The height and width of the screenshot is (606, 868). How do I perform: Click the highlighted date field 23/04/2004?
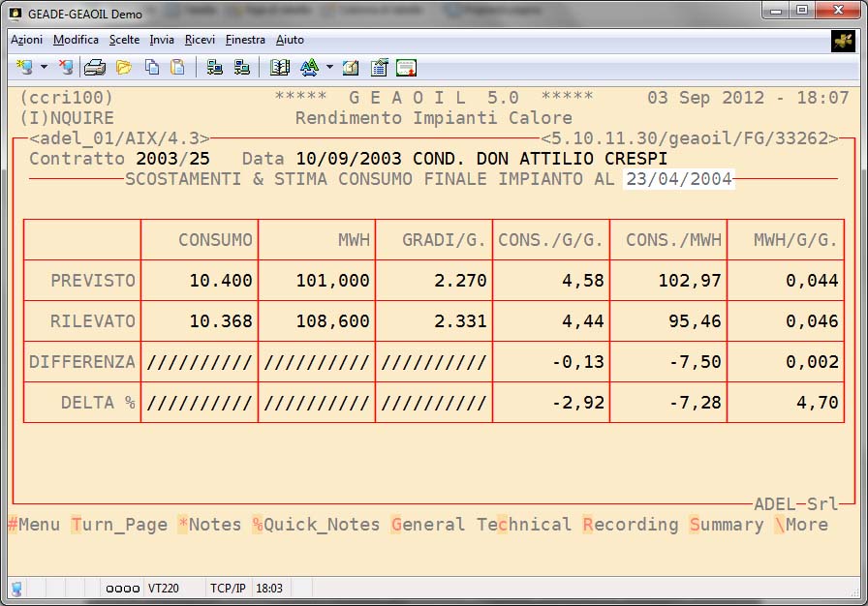pyautogui.click(x=679, y=179)
